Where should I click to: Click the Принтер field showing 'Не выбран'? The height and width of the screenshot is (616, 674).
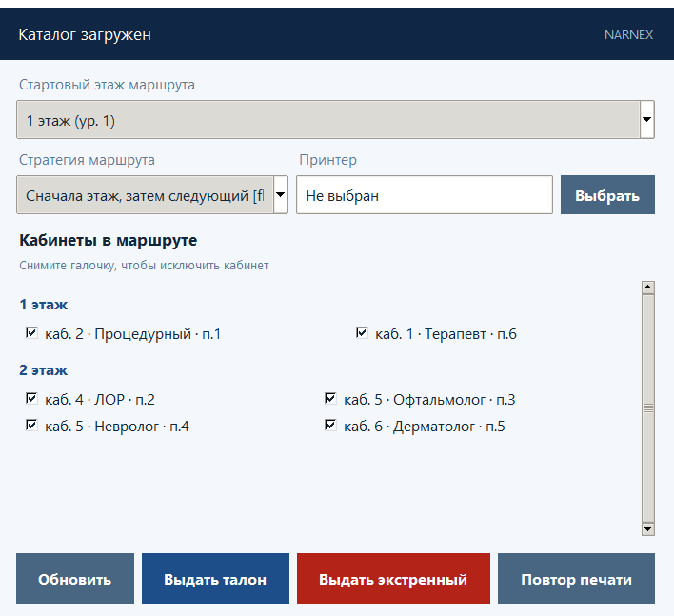pyautogui.click(x=425, y=195)
